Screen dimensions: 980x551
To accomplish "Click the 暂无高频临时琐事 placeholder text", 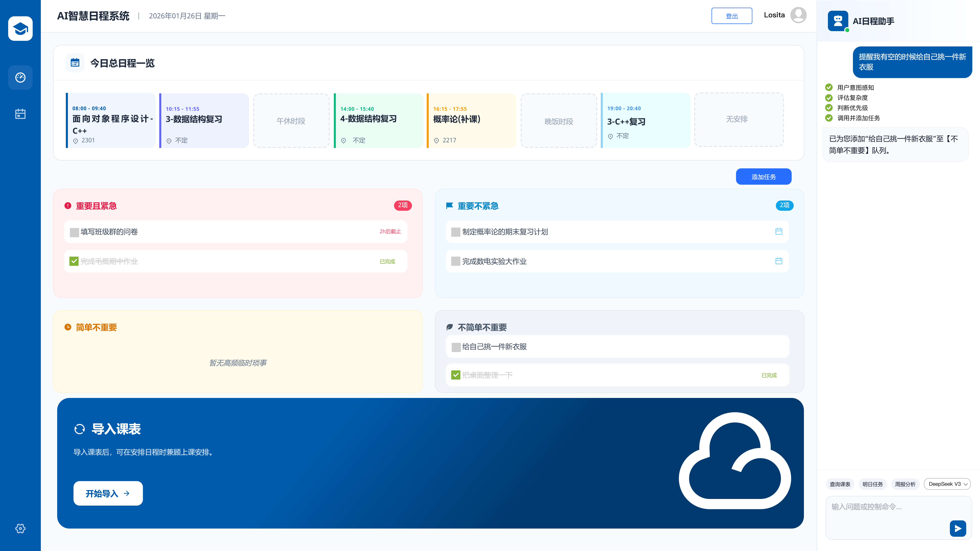I will point(238,363).
